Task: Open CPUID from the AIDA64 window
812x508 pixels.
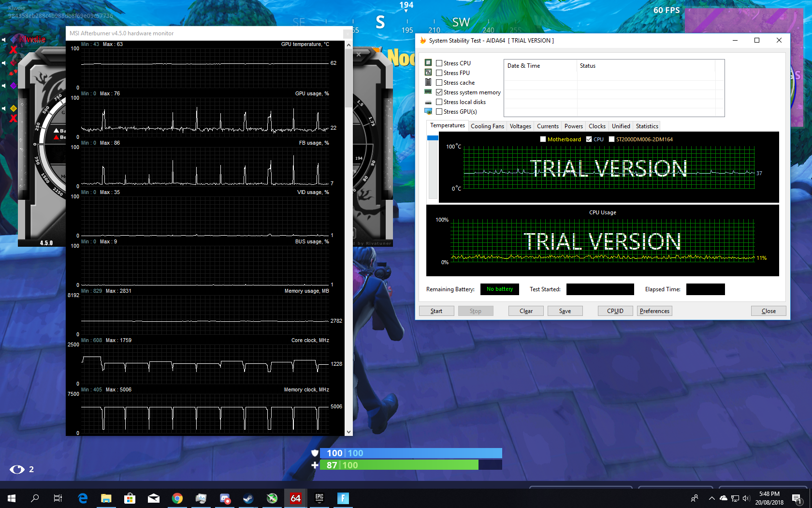Action: [615, 311]
